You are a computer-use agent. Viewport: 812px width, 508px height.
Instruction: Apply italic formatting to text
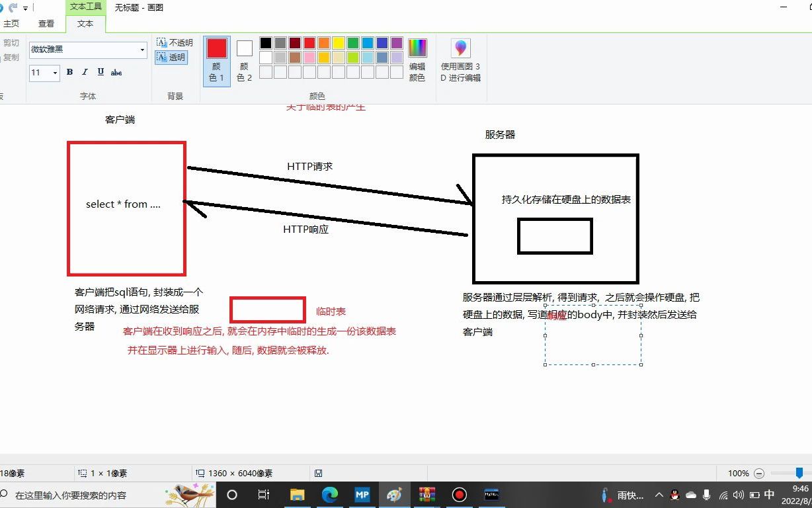pyautogui.click(x=85, y=73)
